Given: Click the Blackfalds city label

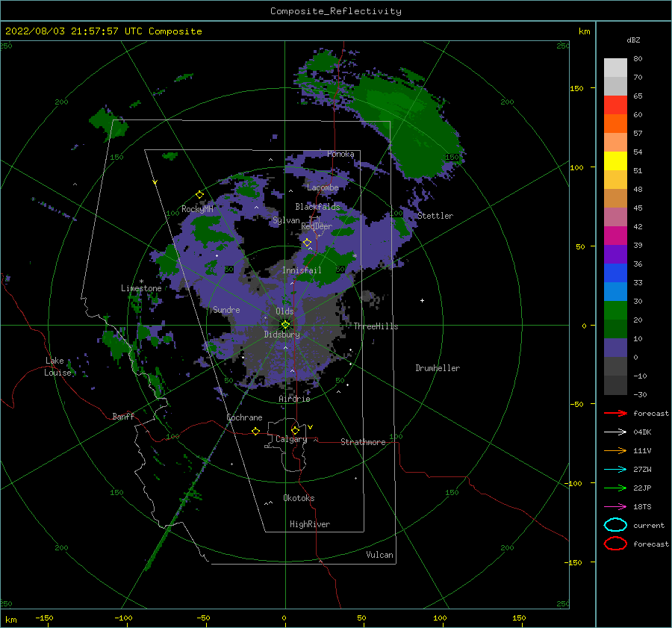Looking at the screenshot, I should [317, 207].
